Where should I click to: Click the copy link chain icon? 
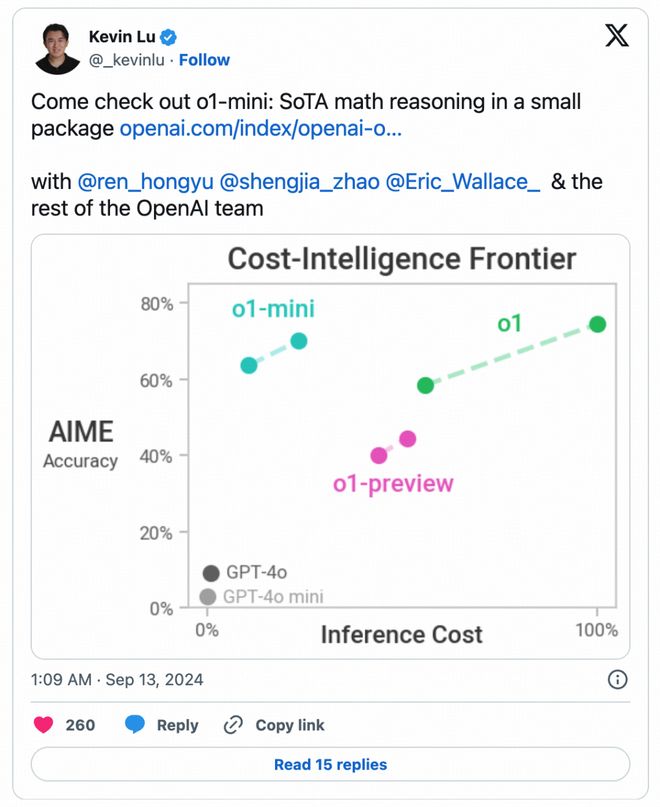pos(233,725)
